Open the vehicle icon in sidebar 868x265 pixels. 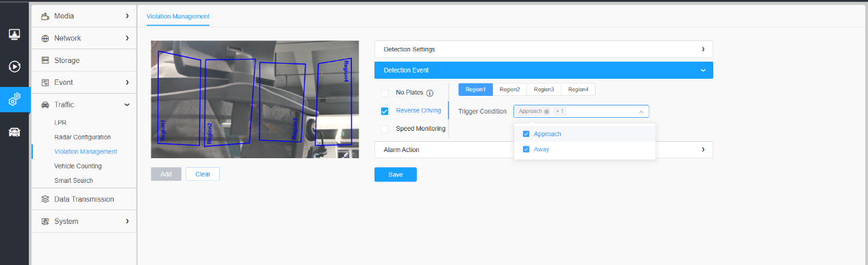click(14, 132)
